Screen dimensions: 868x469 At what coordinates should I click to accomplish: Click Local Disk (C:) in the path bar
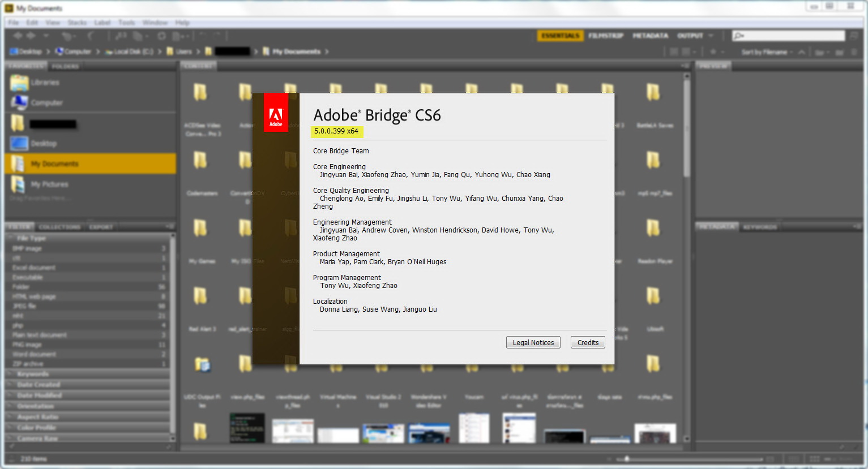click(x=129, y=51)
